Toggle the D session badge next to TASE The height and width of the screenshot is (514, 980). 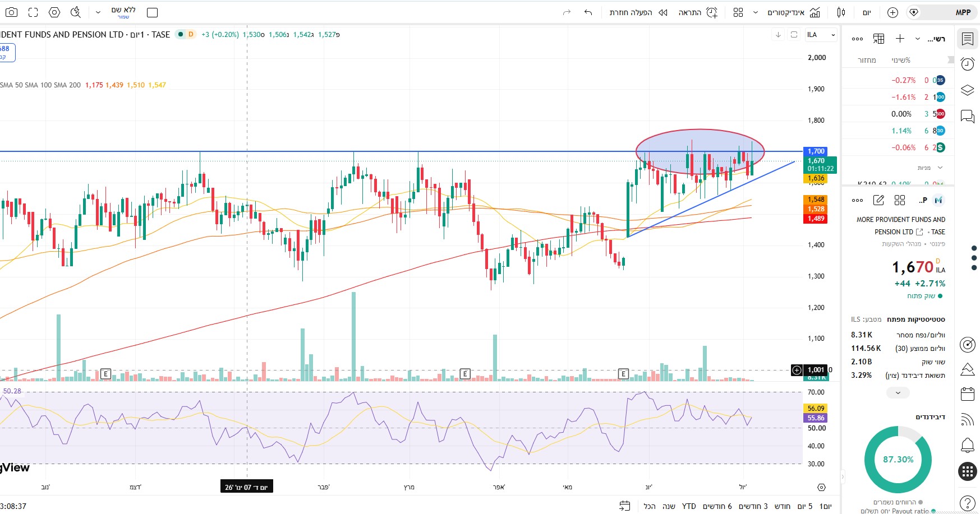191,34
